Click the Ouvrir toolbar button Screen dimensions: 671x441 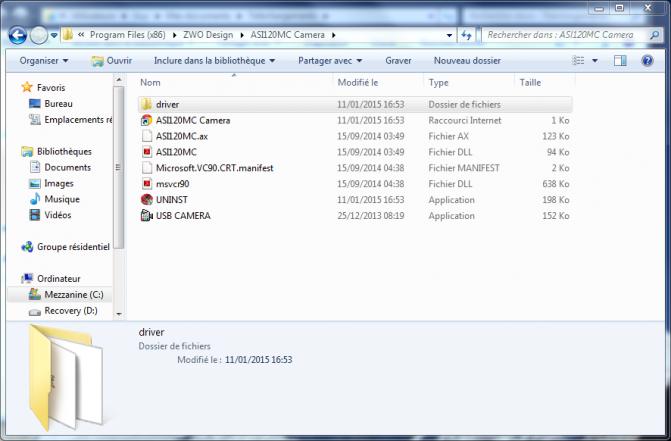point(112,61)
